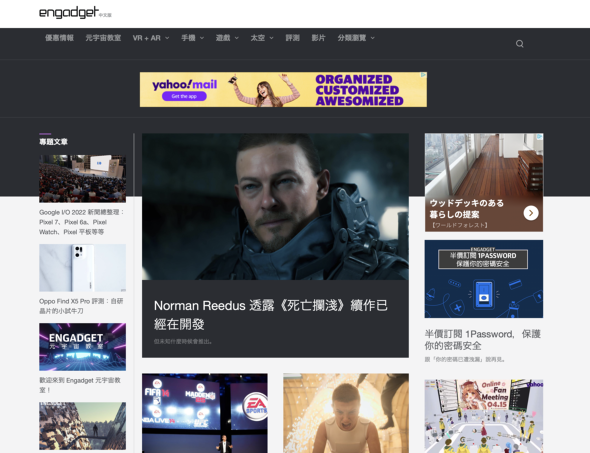
Task: Click the arrow circle on wood deck ad
Action: click(531, 213)
